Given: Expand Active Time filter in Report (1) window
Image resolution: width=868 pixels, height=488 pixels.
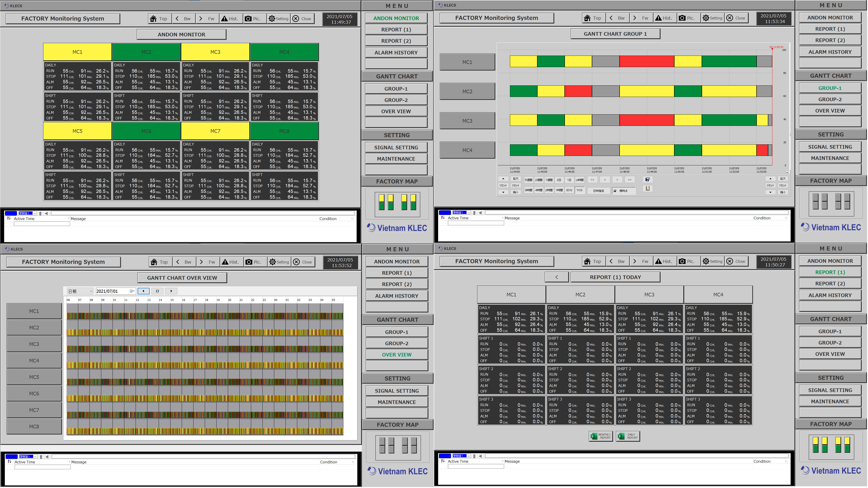Looking at the screenshot, I should coord(503,462).
